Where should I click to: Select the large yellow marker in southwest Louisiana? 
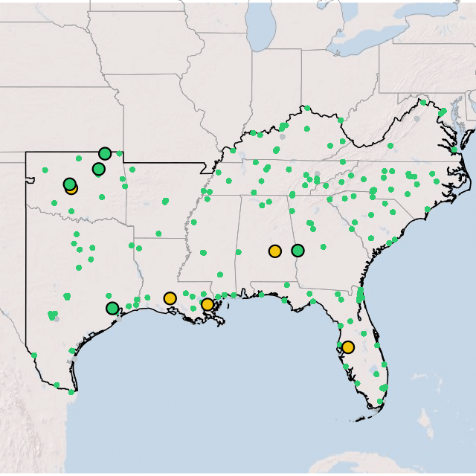coord(170,298)
